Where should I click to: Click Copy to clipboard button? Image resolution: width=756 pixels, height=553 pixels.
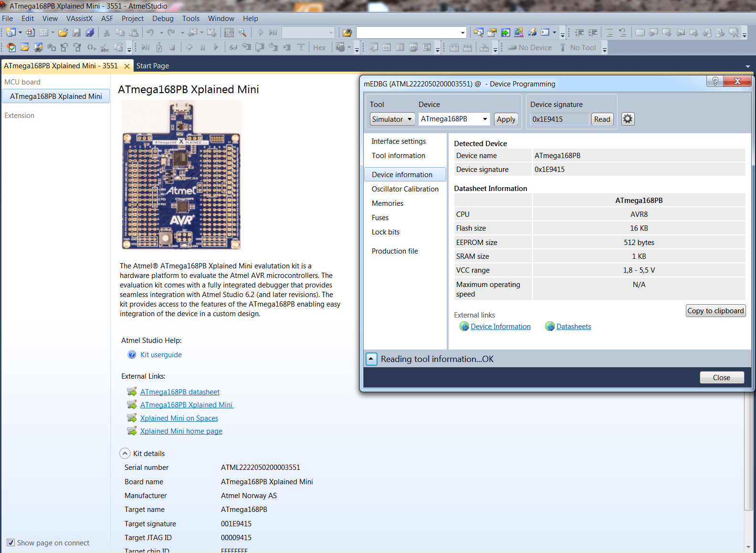[715, 311]
